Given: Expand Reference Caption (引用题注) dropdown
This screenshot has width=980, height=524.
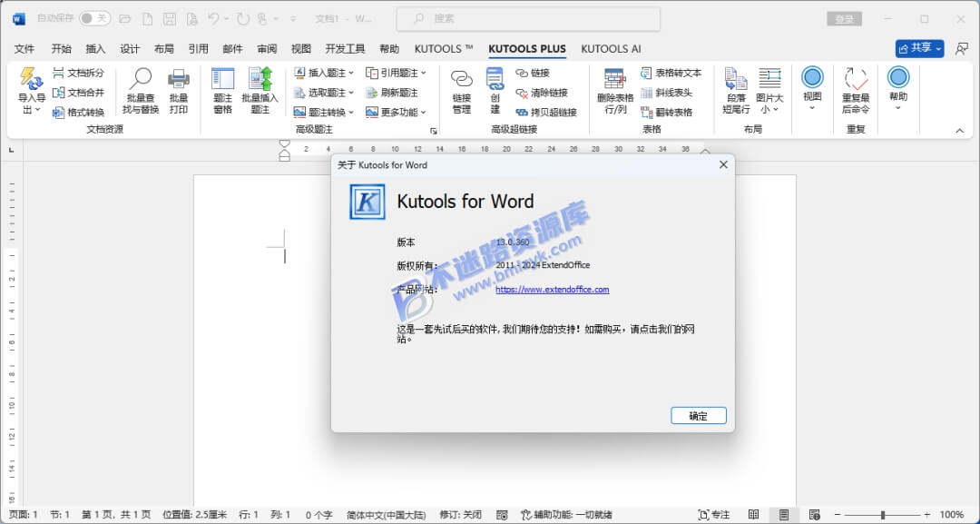Looking at the screenshot, I should pos(423,74).
